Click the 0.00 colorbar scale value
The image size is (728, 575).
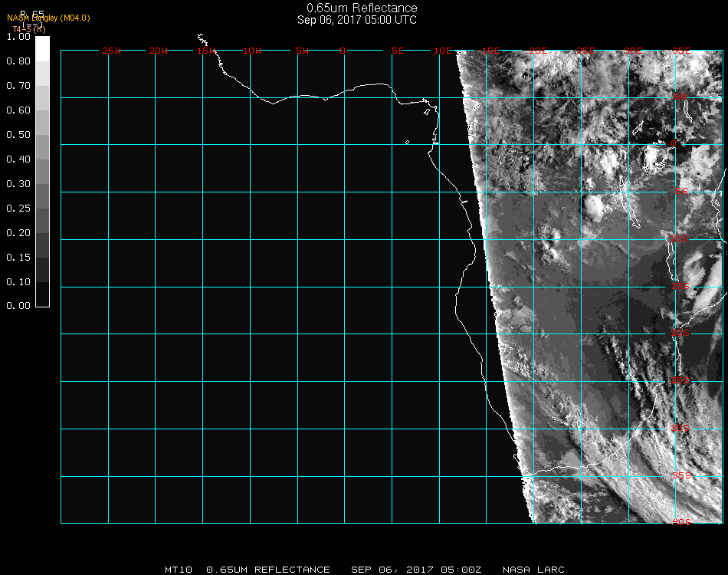[18, 306]
